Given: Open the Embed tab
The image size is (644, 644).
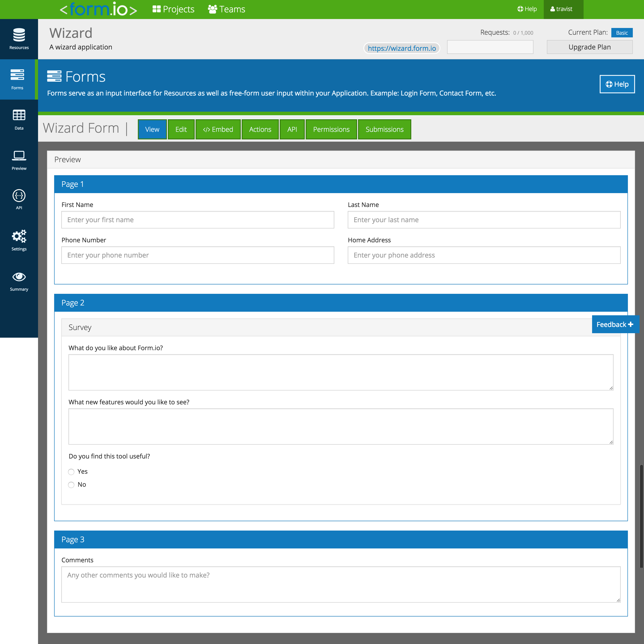Looking at the screenshot, I should 218,129.
